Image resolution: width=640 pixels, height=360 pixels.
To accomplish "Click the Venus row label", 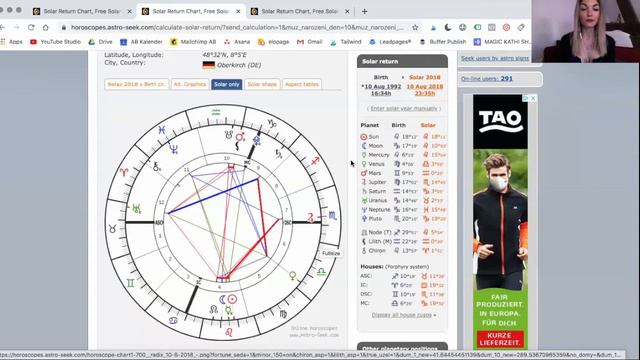I will point(376,164).
